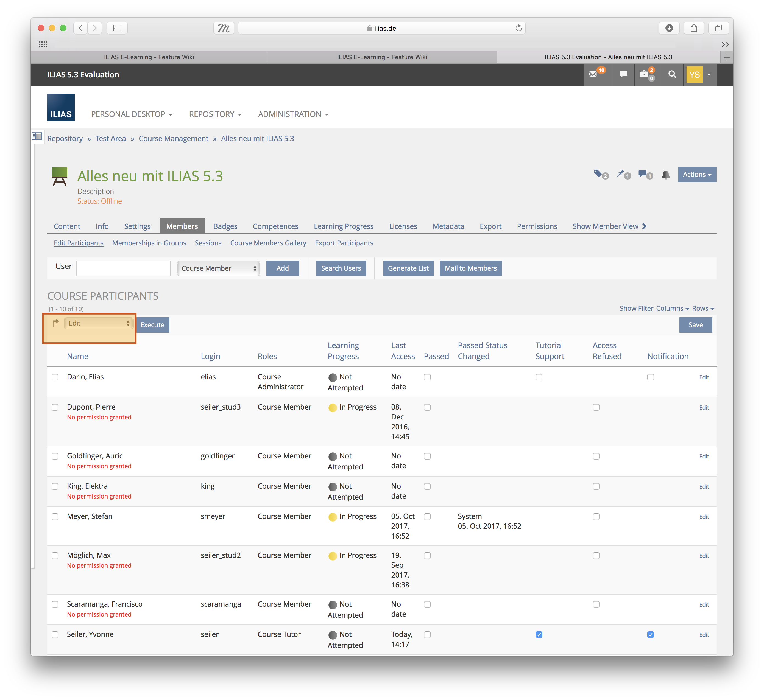764x700 pixels.
Task: Open the mail inbox envelope icon
Action: (593, 75)
